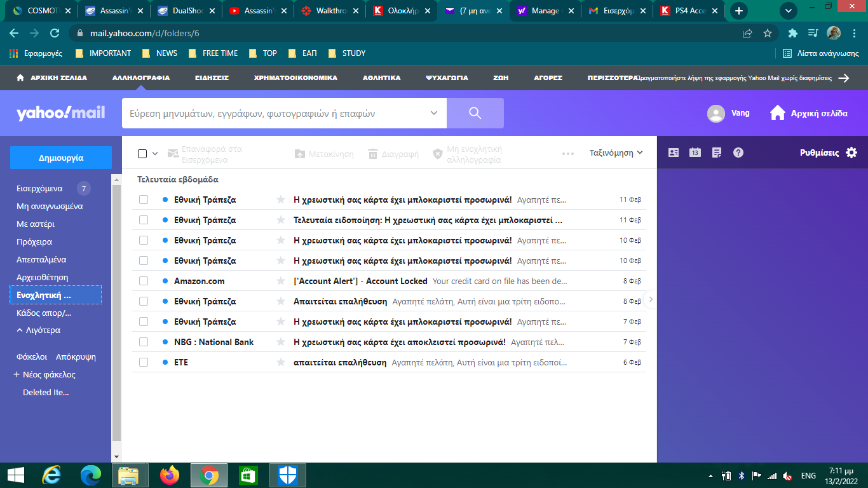Viewport: 868px width, 488px height.
Task: Open the ETE απαιτείται επαλήθευση email
Action: (x=389, y=362)
